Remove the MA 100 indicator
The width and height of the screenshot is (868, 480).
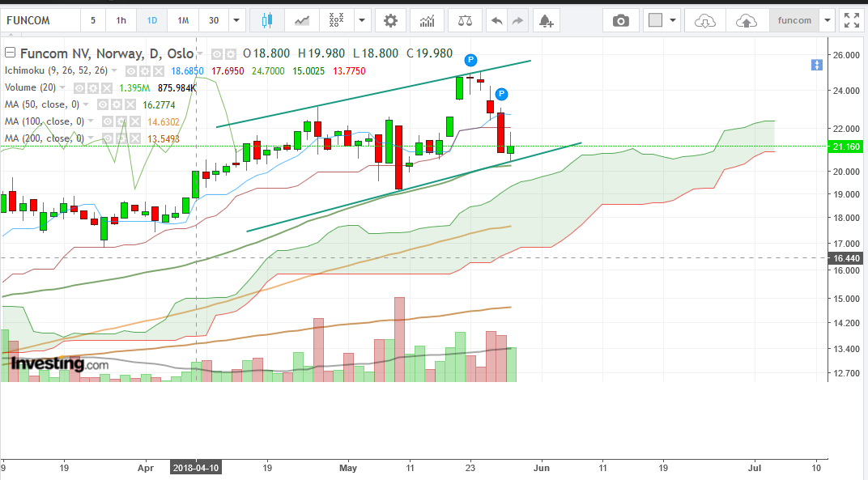[135, 121]
